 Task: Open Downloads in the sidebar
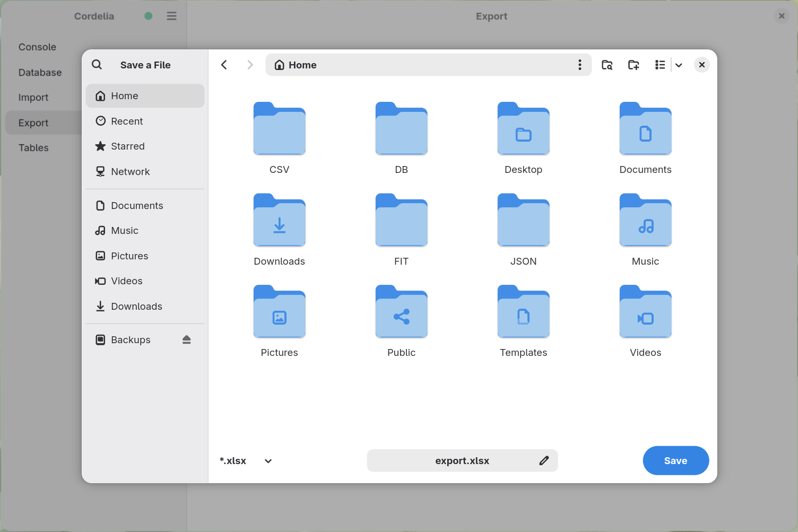coord(145,306)
